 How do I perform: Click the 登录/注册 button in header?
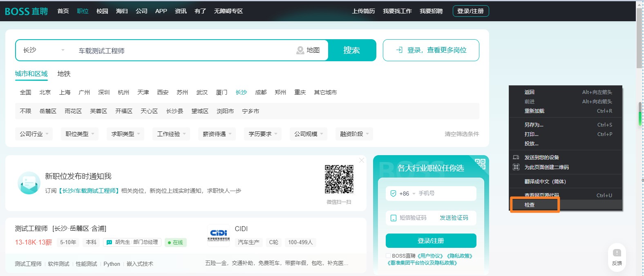[x=471, y=11]
